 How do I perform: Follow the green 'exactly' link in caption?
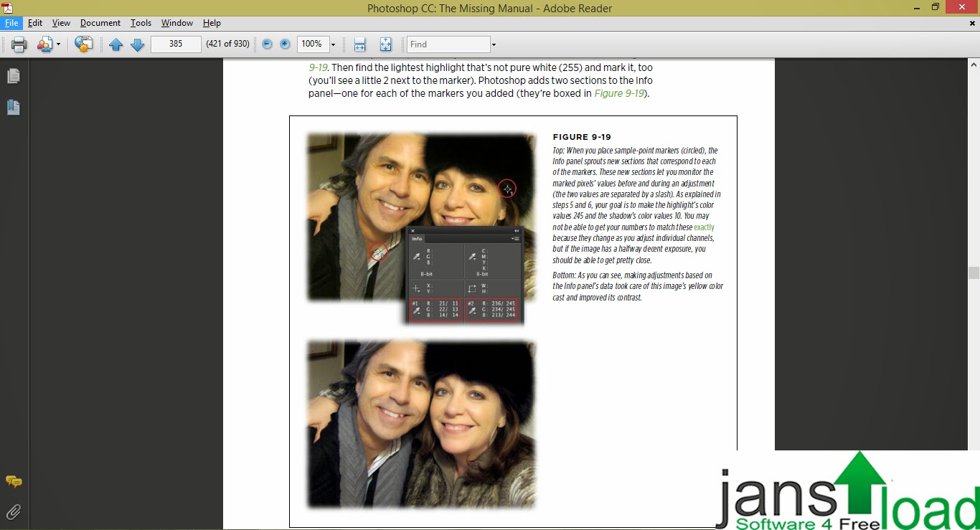pos(704,227)
